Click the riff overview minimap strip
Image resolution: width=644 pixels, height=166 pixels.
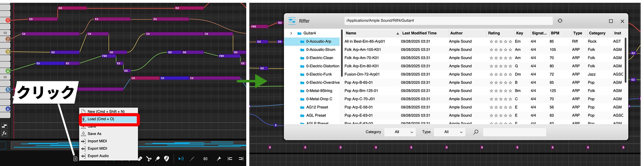tap(128, 145)
